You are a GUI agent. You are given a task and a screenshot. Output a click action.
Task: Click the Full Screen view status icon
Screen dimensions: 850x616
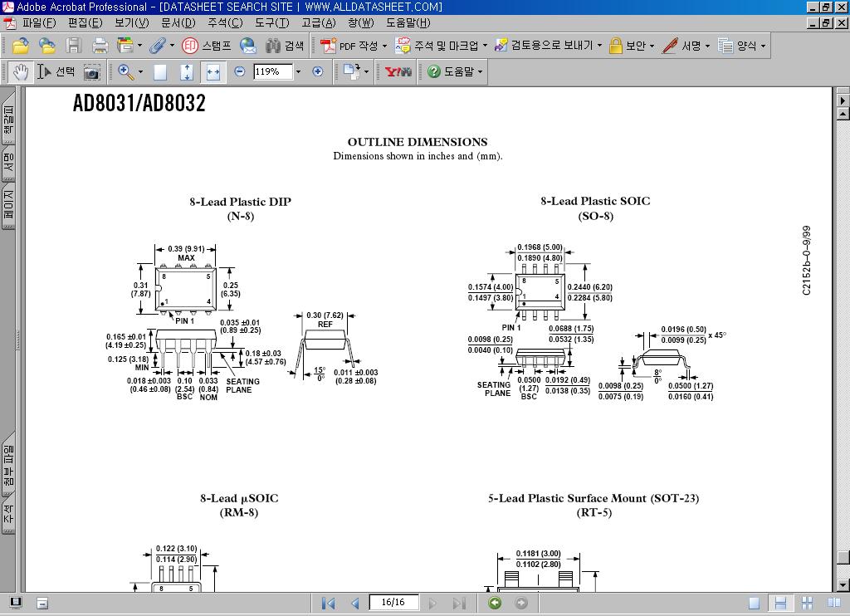[16, 603]
